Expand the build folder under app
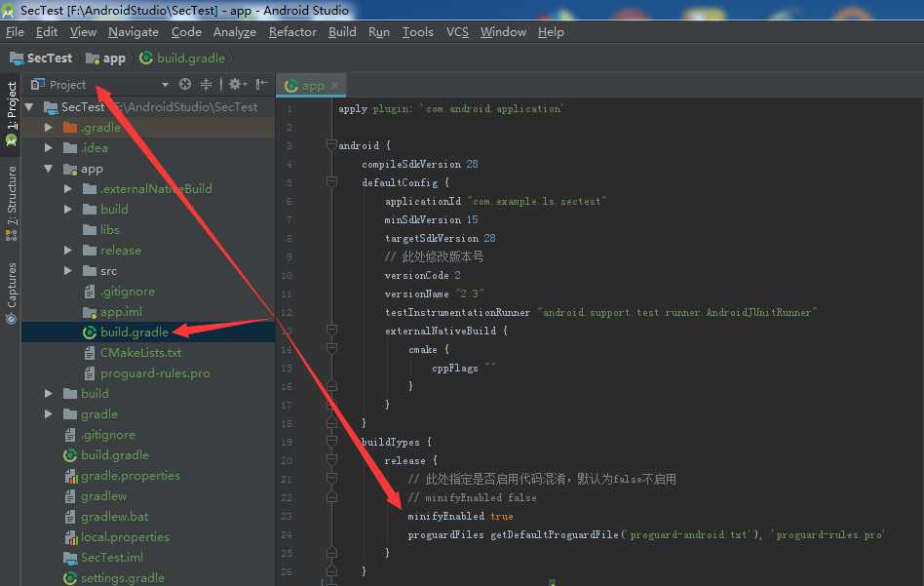Viewport: 924px width, 586px height. 68,210
